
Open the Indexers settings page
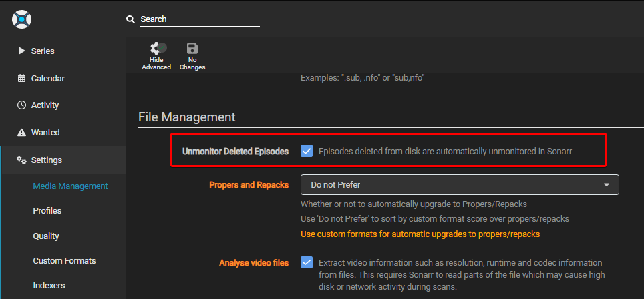[x=49, y=286]
